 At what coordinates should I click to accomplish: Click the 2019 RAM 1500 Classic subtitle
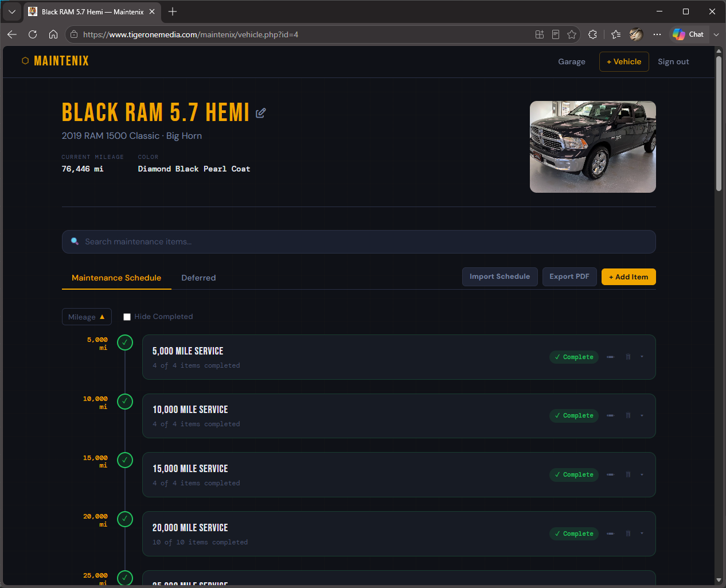[x=132, y=136]
